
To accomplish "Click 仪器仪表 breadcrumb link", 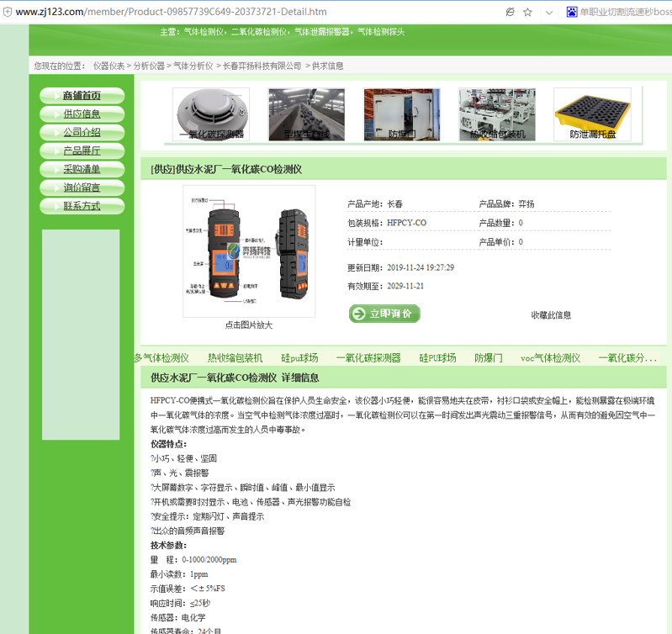I will pyautogui.click(x=108, y=66).
